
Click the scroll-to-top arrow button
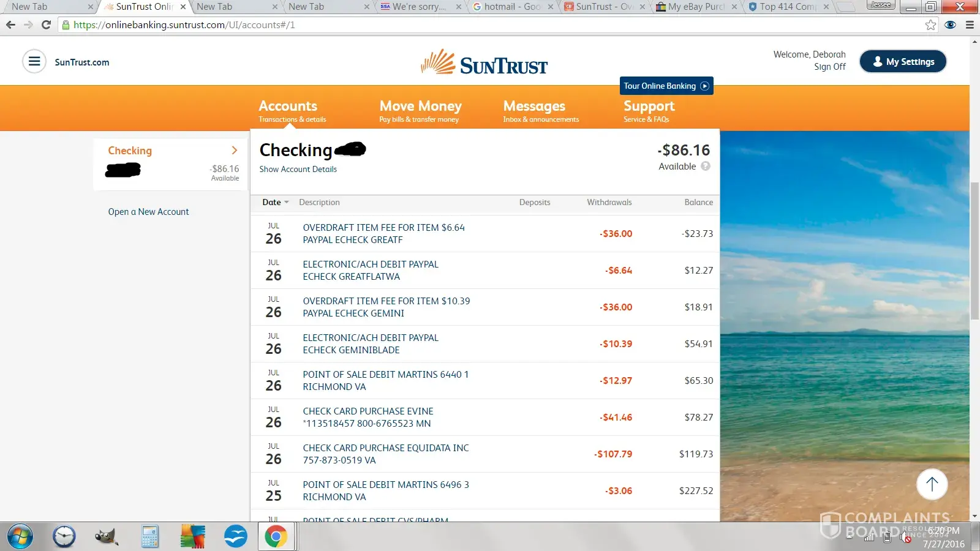[x=932, y=484]
